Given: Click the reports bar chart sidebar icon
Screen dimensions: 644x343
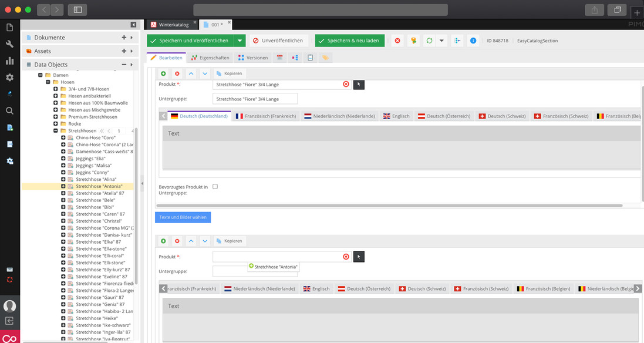Looking at the screenshot, I should [x=9, y=60].
